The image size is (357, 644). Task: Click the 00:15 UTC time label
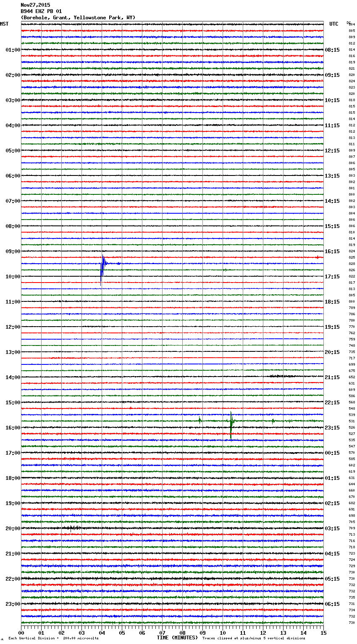332,453
